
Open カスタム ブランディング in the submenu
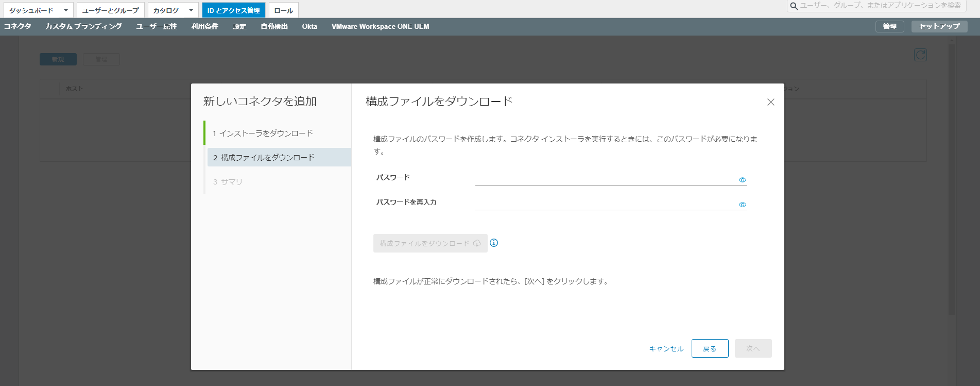83,26
